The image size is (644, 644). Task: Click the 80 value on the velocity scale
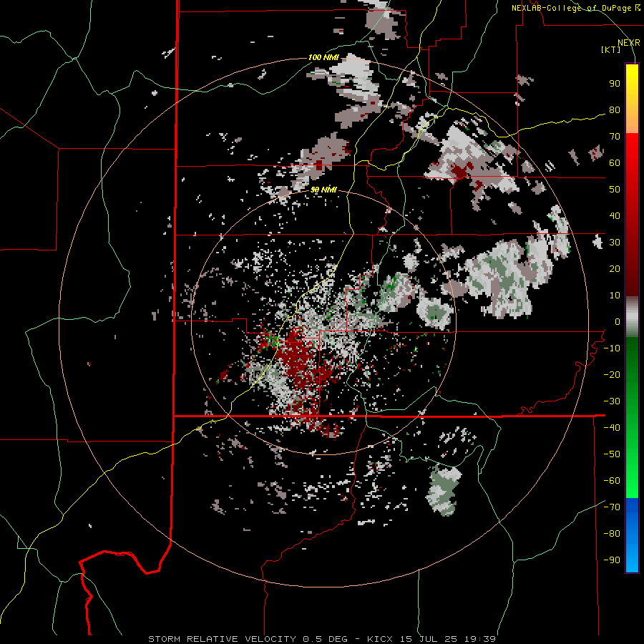(615, 110)
